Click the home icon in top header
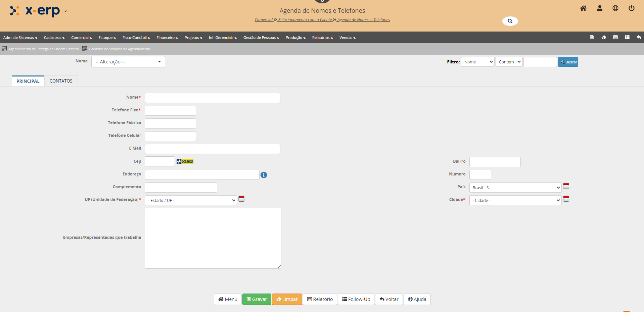The width and height of the screenshot is (644, 312). click(583, 8)
